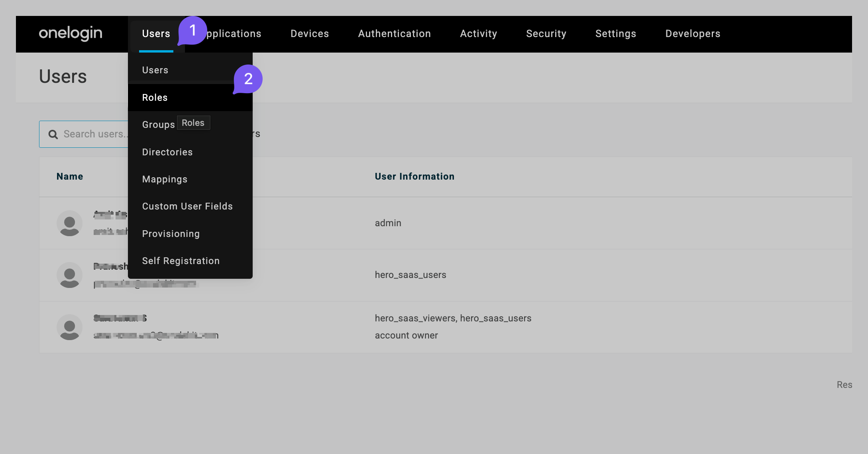Click the search magnifier icon

[53, 134]
